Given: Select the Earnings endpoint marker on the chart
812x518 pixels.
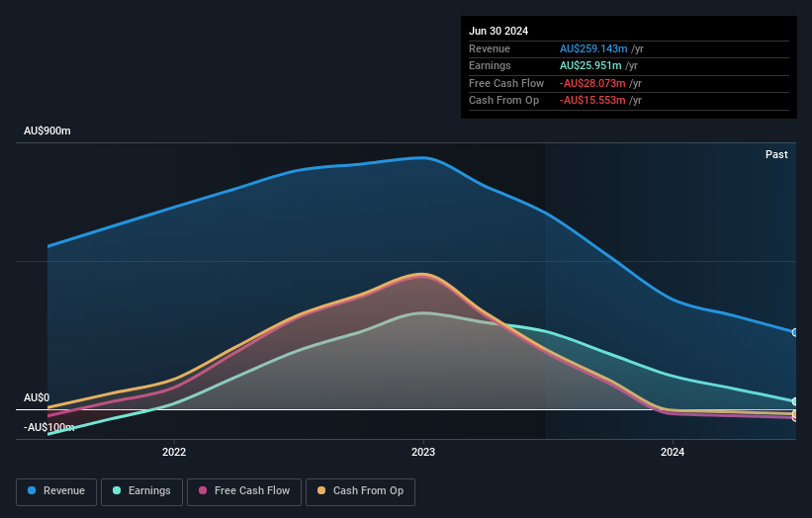Looking at the screenshot, I should pyautogui.click(x=795, y=401).
